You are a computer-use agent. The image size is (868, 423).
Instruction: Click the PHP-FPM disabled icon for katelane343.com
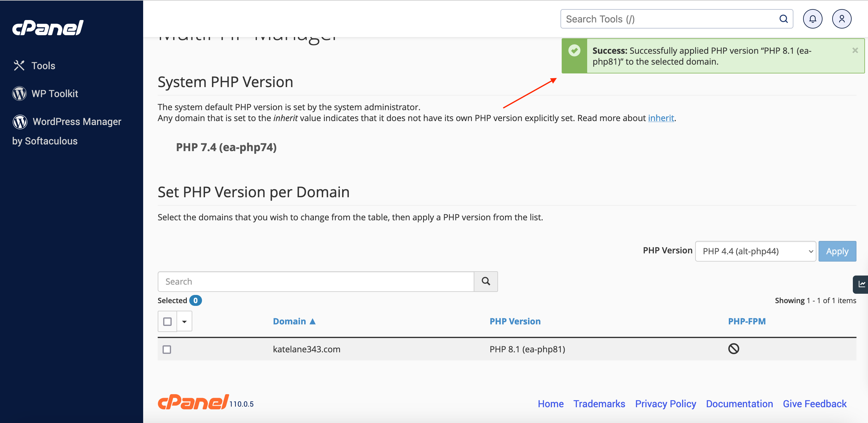[733, 349]
